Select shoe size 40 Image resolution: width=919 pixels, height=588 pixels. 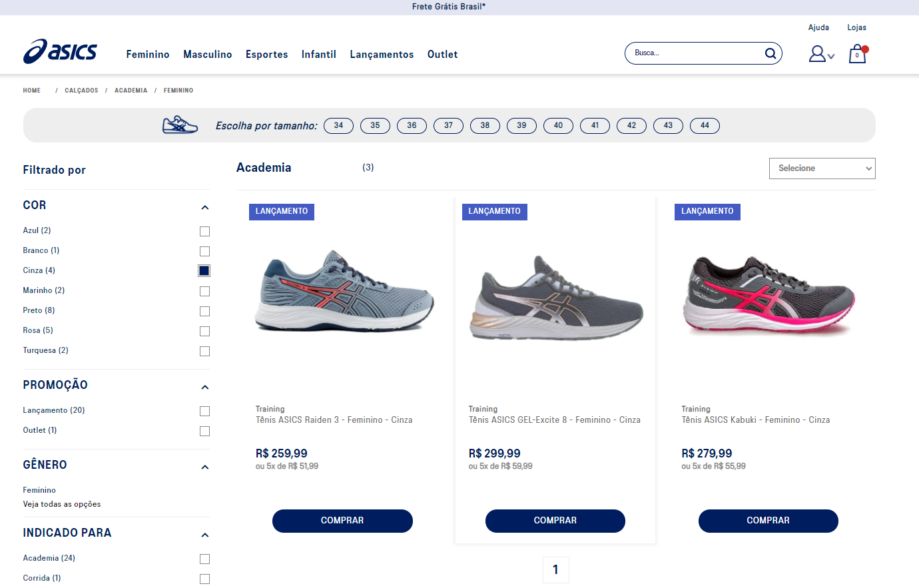tap(558, 125)
